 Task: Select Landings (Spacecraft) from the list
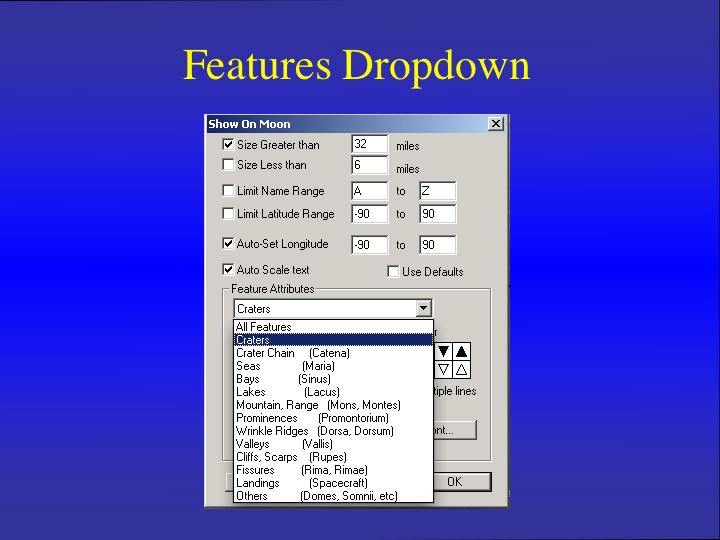[x=301, y=483]
